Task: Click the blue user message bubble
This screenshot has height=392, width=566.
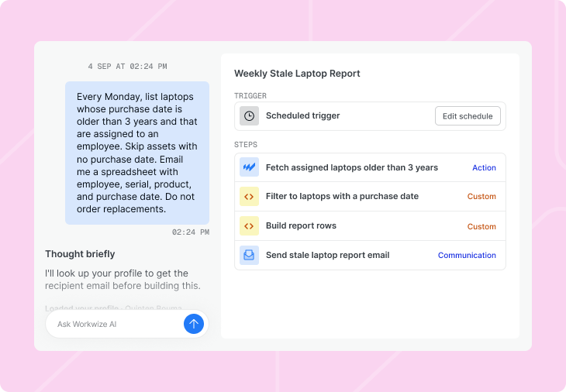Action: 137,153
